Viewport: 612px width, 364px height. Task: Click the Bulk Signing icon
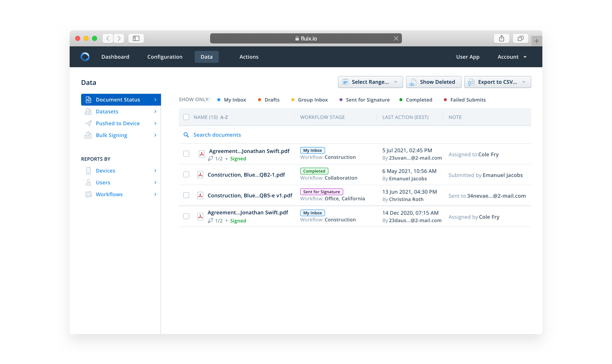coord(88,135)
